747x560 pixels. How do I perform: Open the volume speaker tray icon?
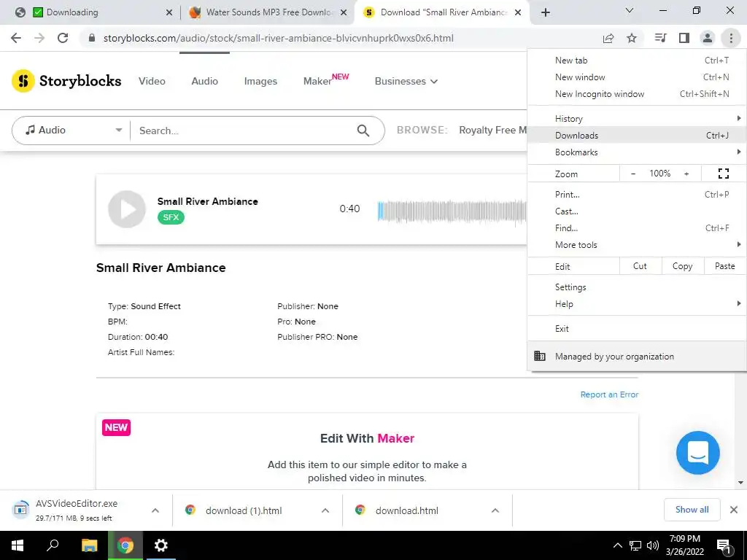click(653, 545)
